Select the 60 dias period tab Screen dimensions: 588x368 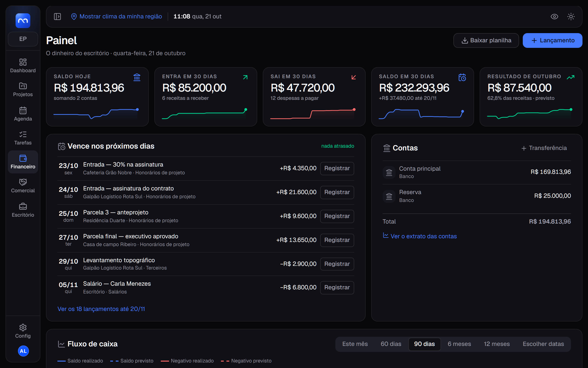click(x=391, y=344)
